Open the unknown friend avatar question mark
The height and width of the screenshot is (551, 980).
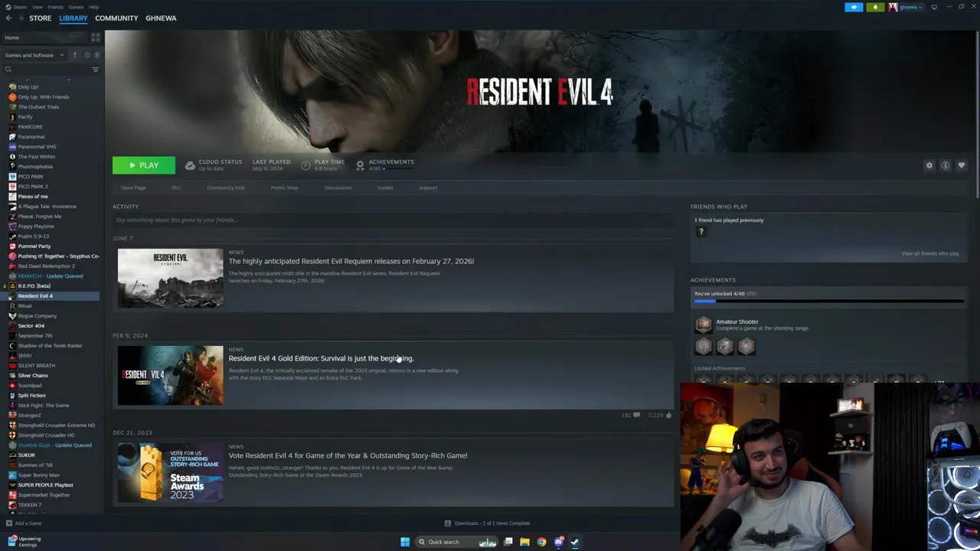point(701,232)
